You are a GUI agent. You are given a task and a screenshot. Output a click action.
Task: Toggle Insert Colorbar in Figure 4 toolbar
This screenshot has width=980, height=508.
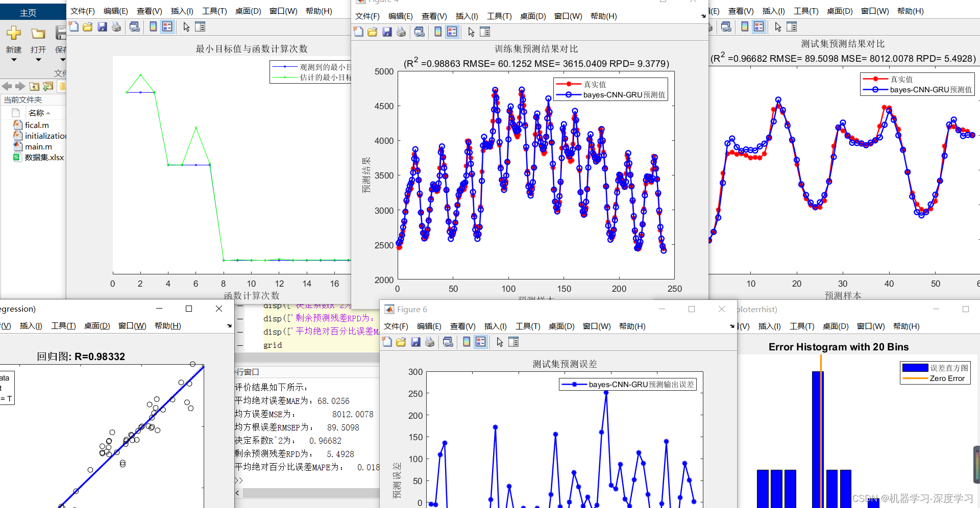pos(438,32)
